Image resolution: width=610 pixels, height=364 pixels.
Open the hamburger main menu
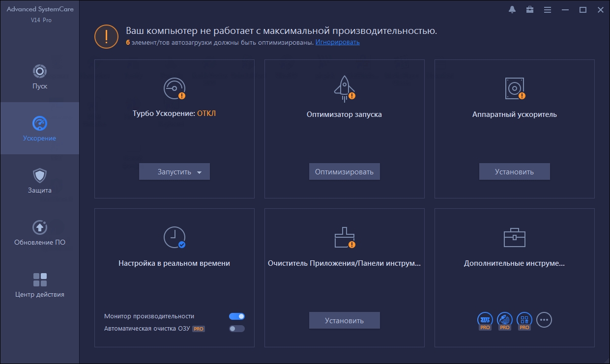pyautogui.click(x=548, y=10)
